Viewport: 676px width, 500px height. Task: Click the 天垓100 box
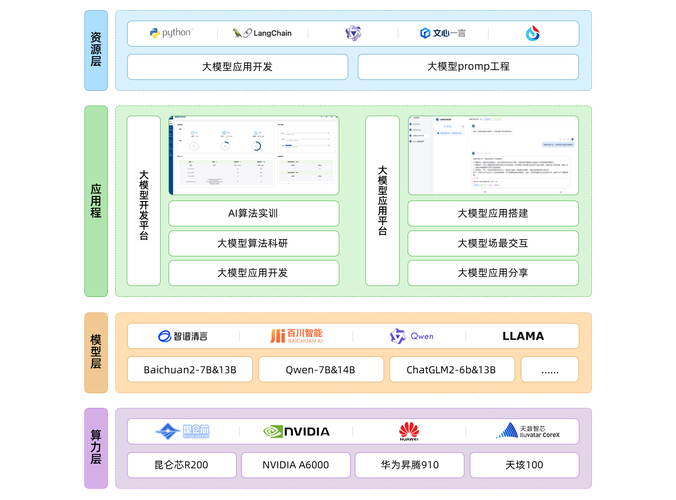524,465
